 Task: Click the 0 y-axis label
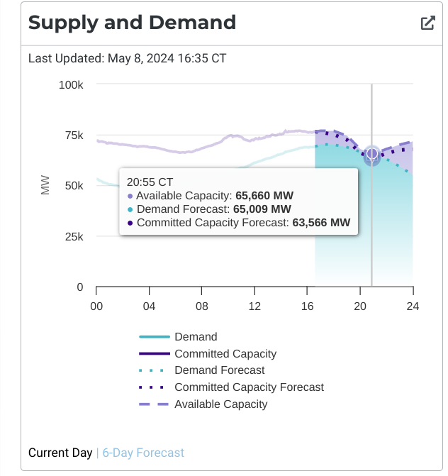(80, 287)
